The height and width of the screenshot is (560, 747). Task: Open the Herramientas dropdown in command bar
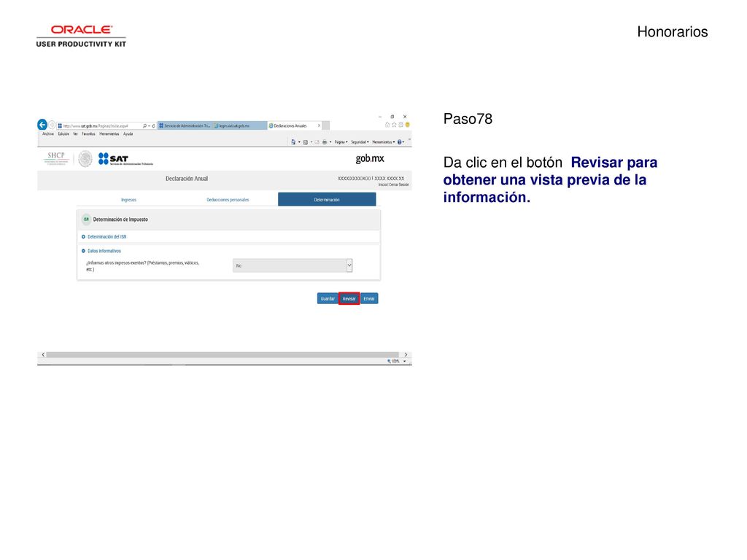[x=384, y=142]
